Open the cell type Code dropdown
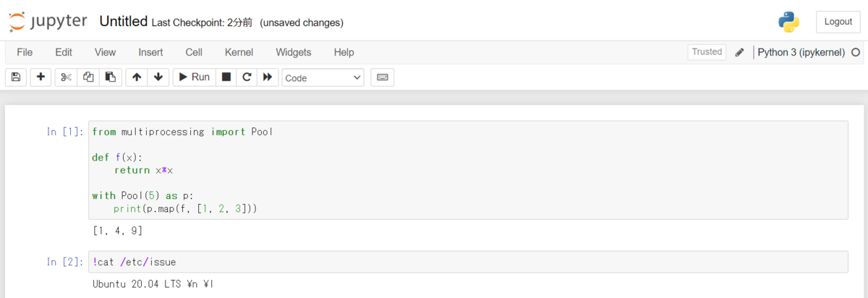Screen dimensions: 868x298 [x=323, y=77]
